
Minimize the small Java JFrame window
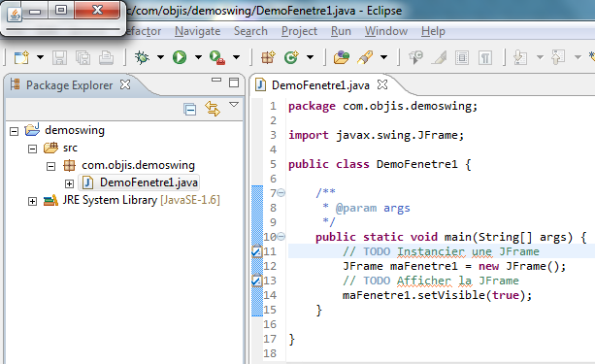[x=35, y=11]
